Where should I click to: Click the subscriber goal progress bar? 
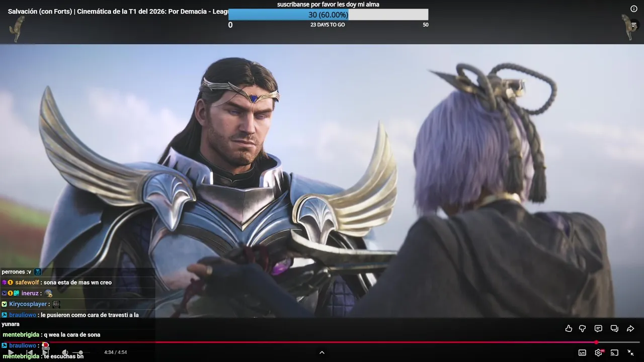click(x=328, y=15)
